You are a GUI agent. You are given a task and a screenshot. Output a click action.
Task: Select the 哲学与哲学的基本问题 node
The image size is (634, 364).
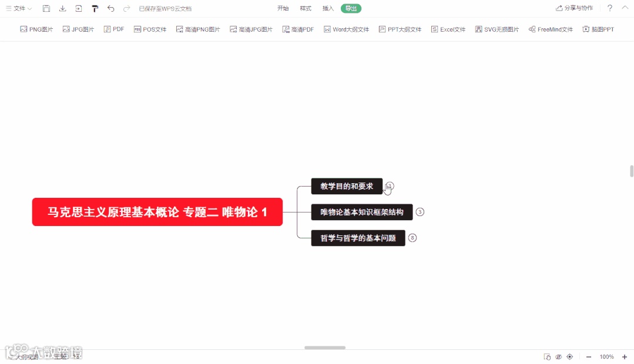point(358,238)
